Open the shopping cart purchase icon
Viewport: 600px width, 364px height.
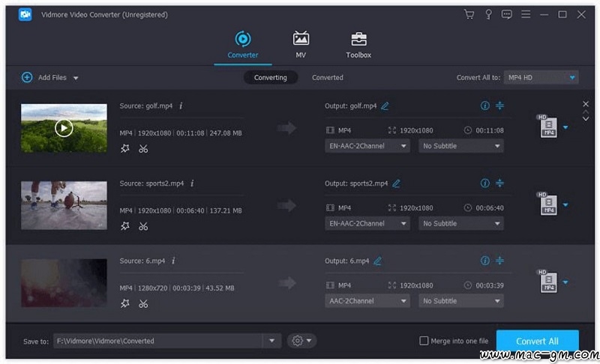coord(469,14)
